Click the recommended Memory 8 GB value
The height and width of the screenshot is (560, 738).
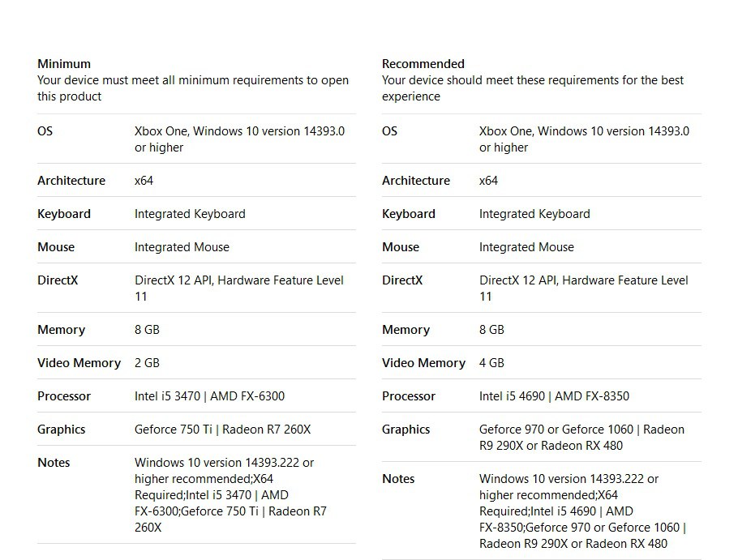(x=491, y=330)
